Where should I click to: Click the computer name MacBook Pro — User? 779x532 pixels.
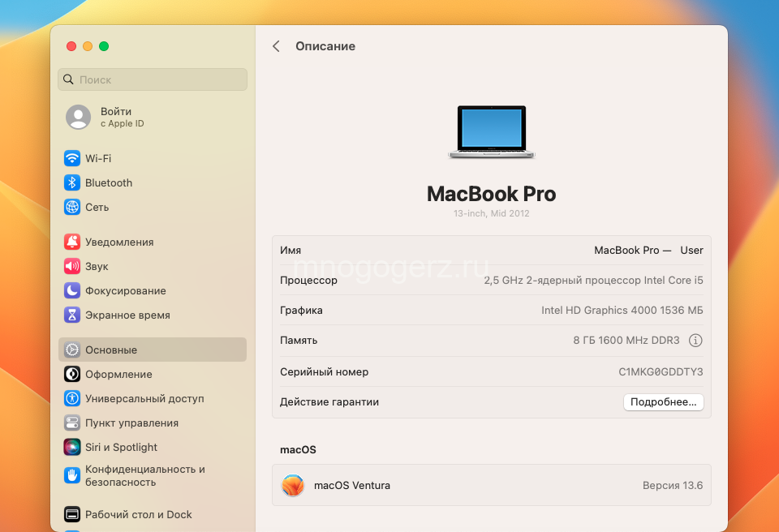point(648,251)
